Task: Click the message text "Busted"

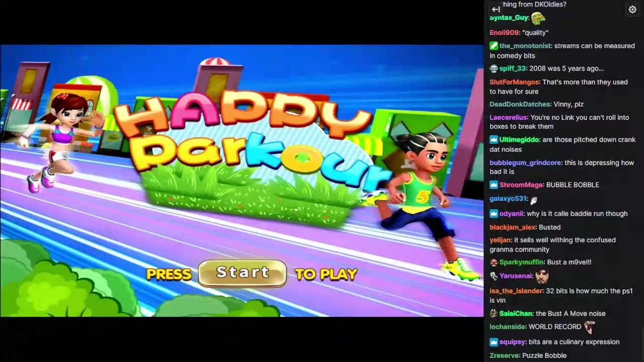Action: 549,227
